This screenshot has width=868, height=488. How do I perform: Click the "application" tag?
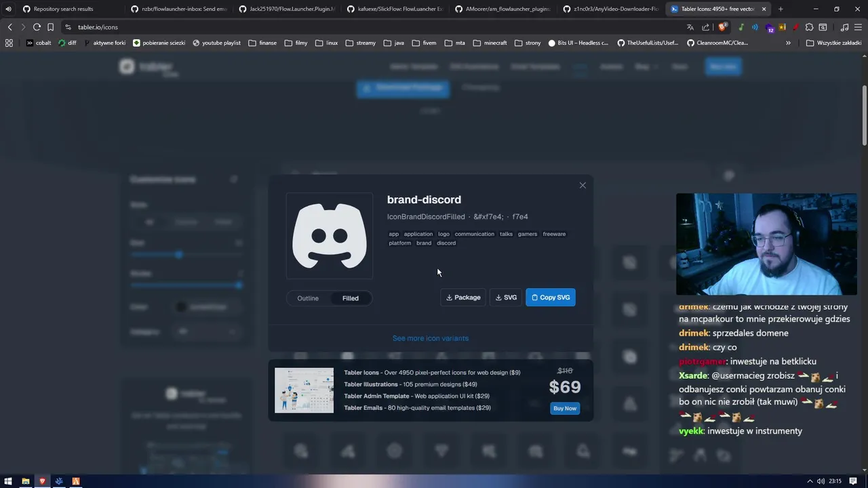click(418, 234)
